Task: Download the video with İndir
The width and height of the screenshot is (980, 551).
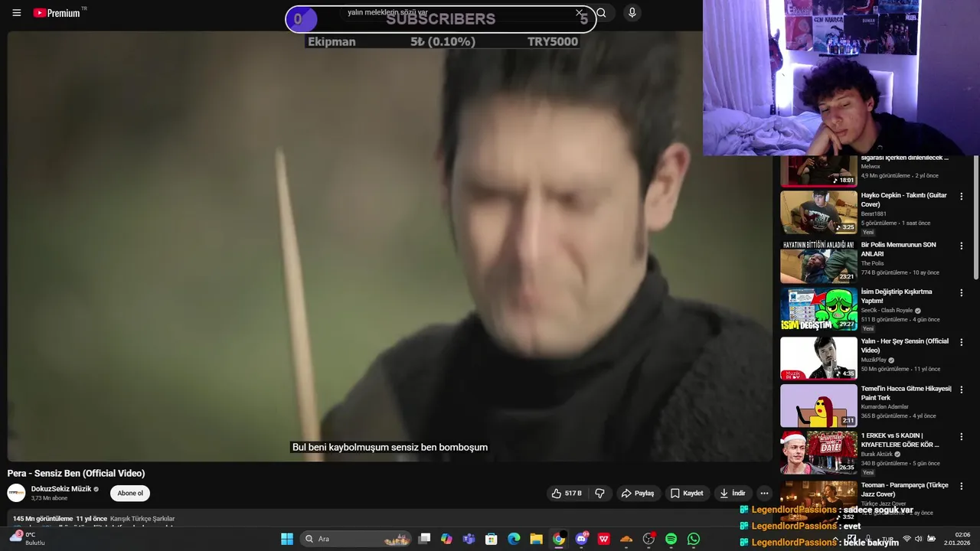Action: [x=733, y=494]
